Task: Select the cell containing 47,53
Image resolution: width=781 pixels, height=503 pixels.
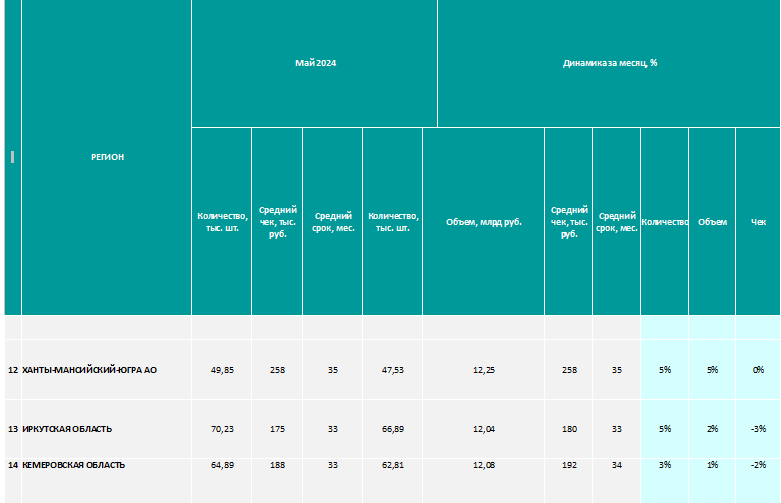Action: point(392,370)
